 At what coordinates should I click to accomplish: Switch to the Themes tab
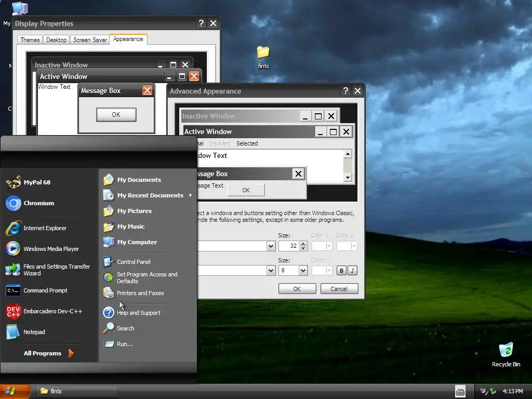(30, 39)
